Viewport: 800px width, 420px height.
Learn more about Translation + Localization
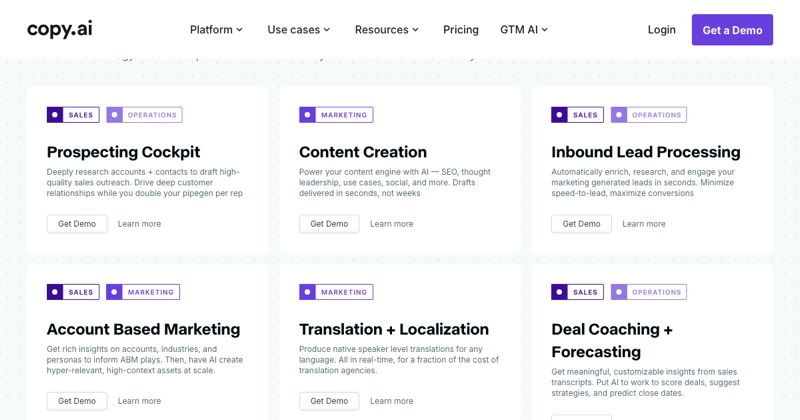point(391,401)
